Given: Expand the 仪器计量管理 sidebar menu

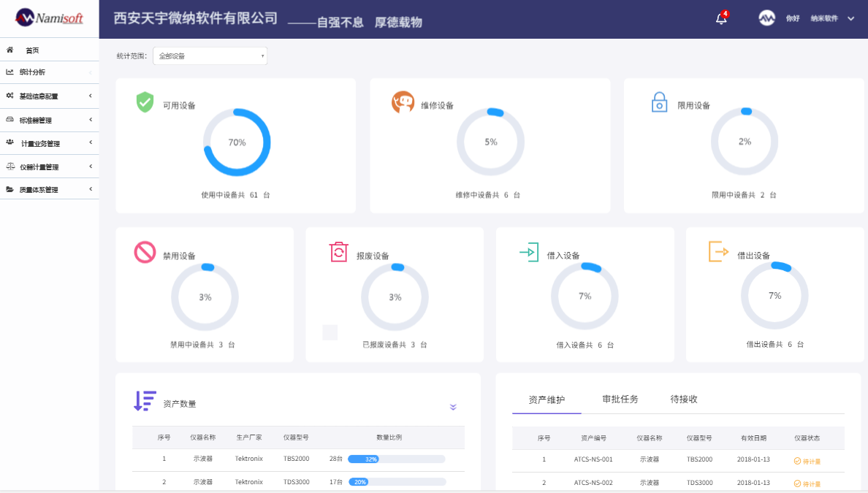Looking at the screenshot, I should point(48,167).
